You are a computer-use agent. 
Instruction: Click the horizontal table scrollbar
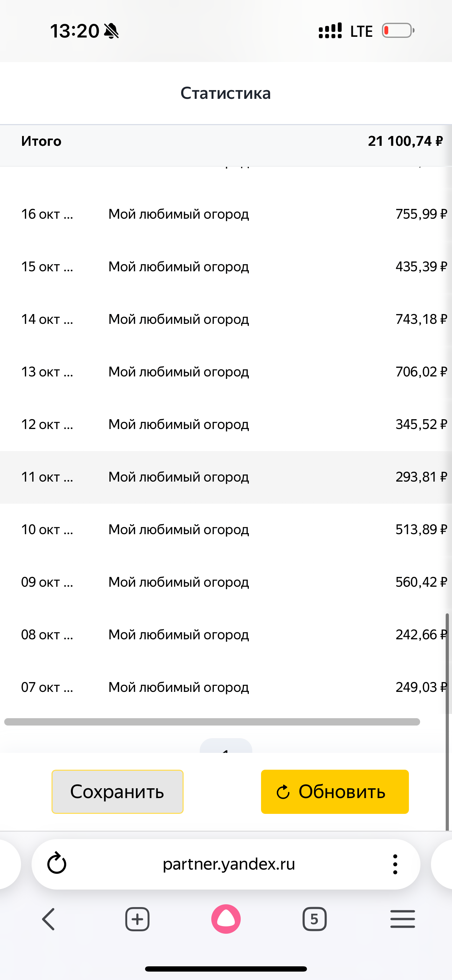[212, 722]
